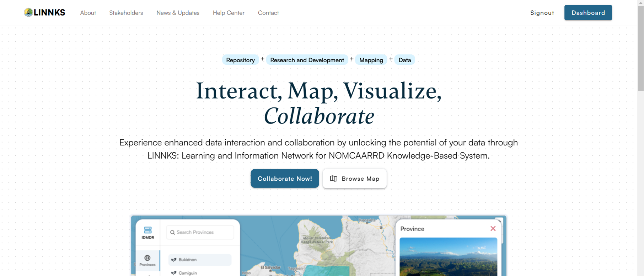
Task: Open the Dashboard button
Action: tap(588, 13)
